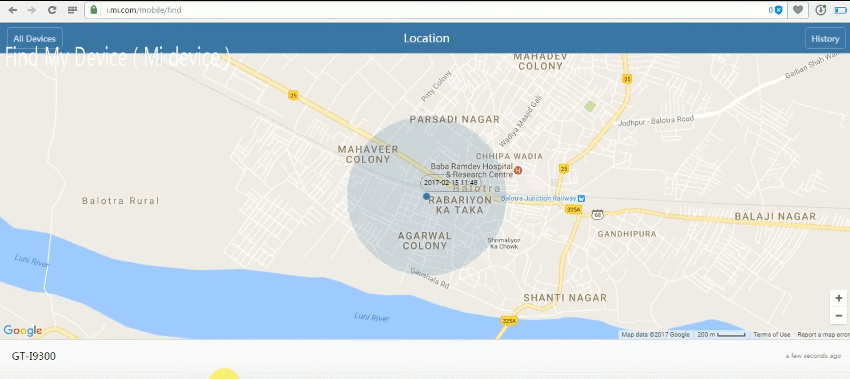Open the All Devices list
Screen dimensions: 850x379
click(x=35, y=38)
